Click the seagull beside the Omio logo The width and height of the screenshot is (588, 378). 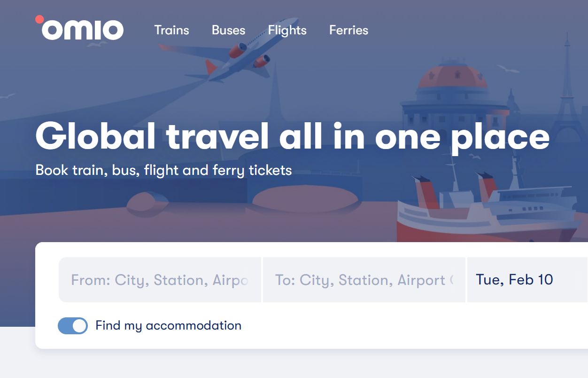point(98,44)
